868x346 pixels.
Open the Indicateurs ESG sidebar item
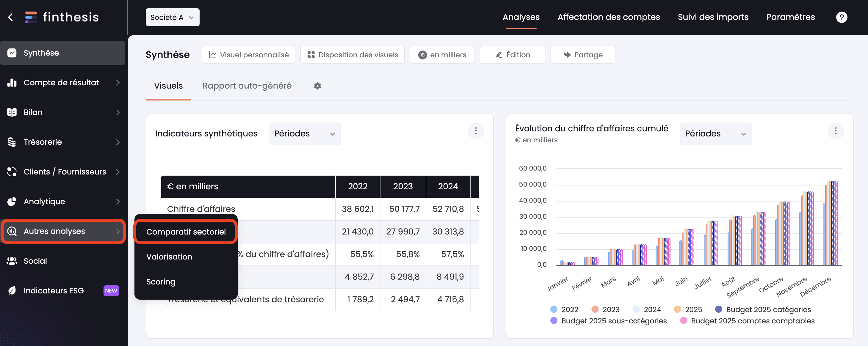click(62, 290)
